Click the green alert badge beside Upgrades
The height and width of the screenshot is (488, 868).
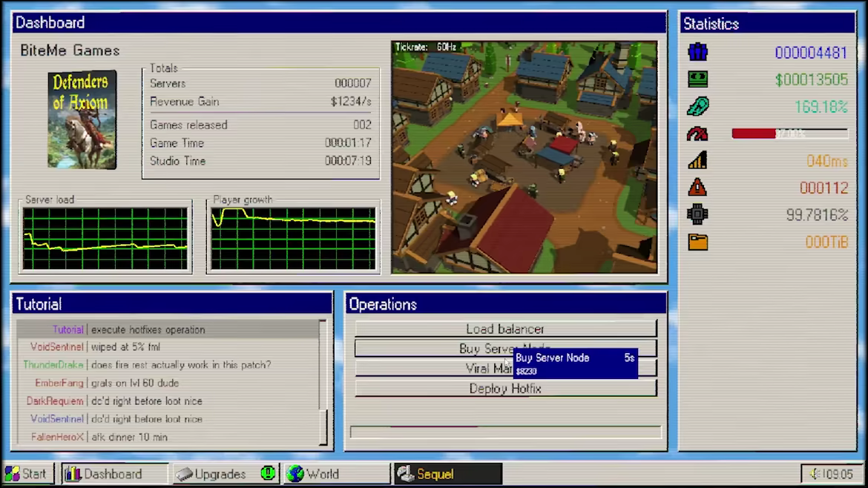pos(268,474)
